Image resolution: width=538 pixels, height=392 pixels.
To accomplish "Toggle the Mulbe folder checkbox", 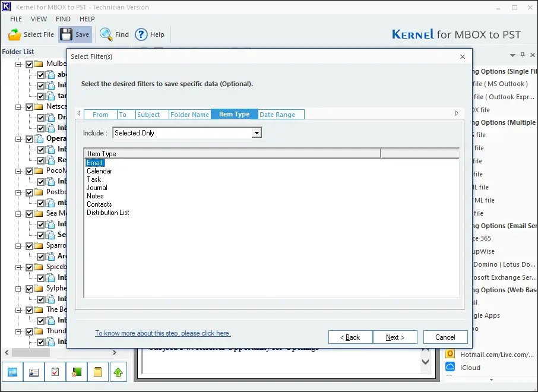I will (30, 64).
